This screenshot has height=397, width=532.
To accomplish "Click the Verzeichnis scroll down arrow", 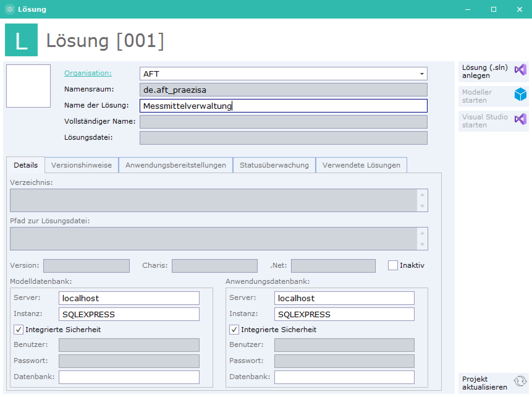I will [422, 206].
